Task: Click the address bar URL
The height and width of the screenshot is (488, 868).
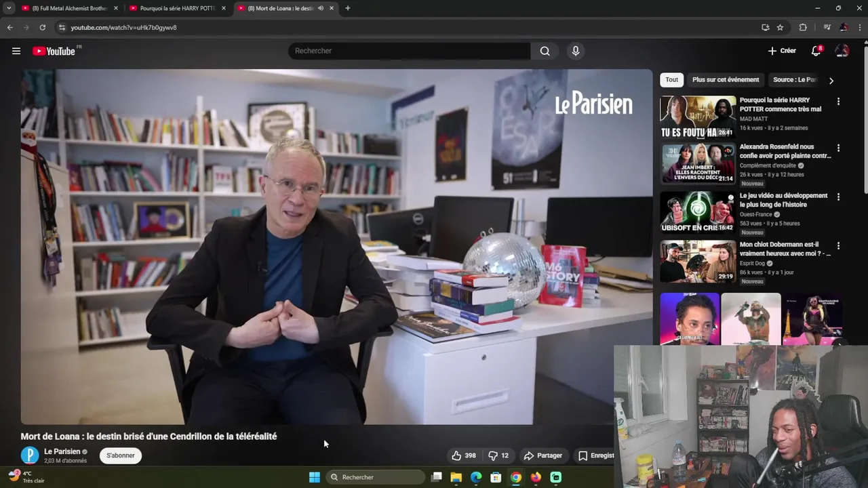Action: [123, 27]
